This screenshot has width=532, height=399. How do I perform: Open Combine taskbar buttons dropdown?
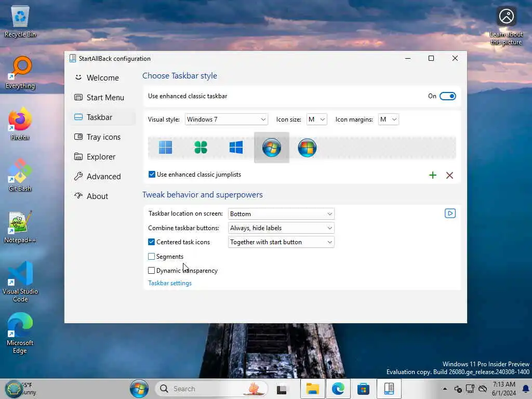pos(281,228)
